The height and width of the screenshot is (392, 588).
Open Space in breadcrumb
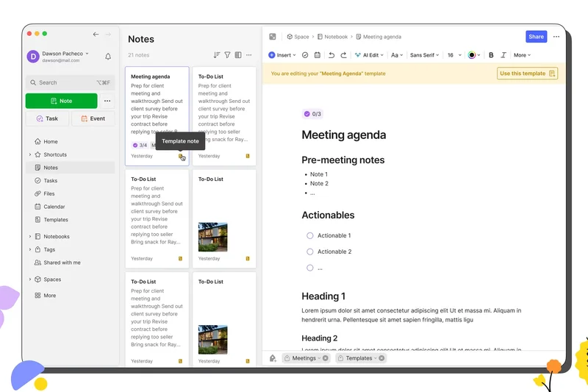[298, 37]
